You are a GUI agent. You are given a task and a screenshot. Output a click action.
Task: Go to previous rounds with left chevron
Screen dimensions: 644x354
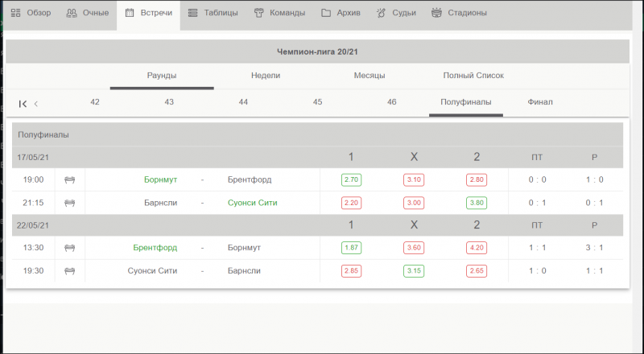pos(36,104)
